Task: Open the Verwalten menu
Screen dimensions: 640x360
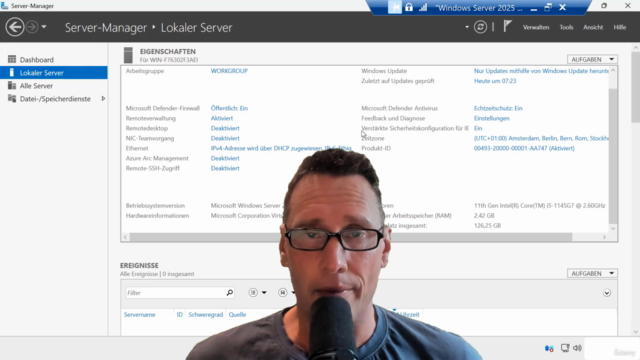Action: tap(536, 27)
